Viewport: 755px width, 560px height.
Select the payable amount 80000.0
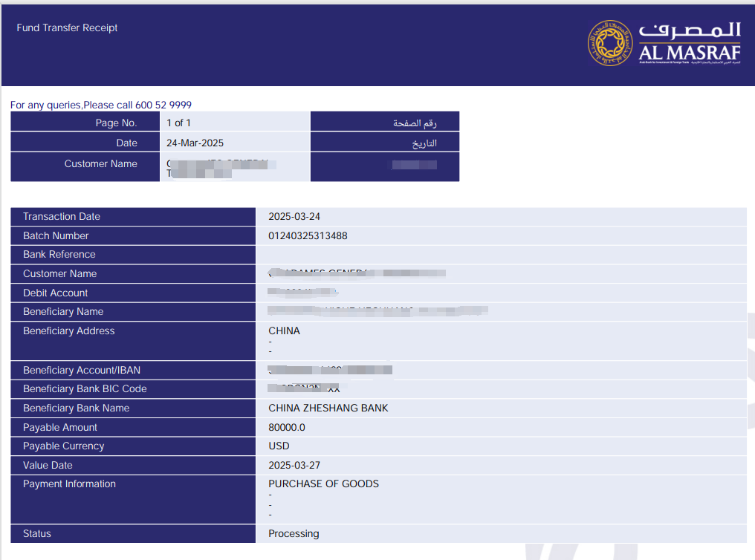[287, 428]
